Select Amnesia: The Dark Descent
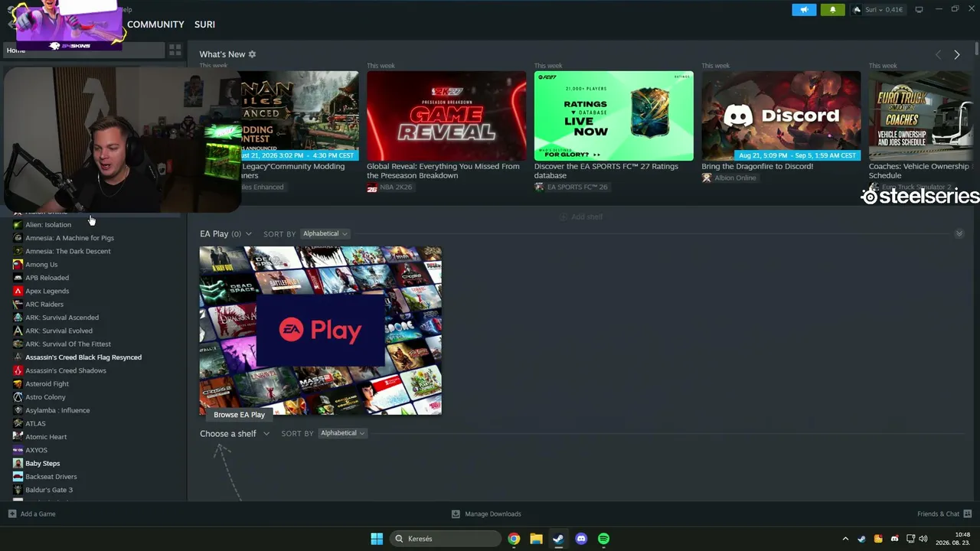 (68, 251)
